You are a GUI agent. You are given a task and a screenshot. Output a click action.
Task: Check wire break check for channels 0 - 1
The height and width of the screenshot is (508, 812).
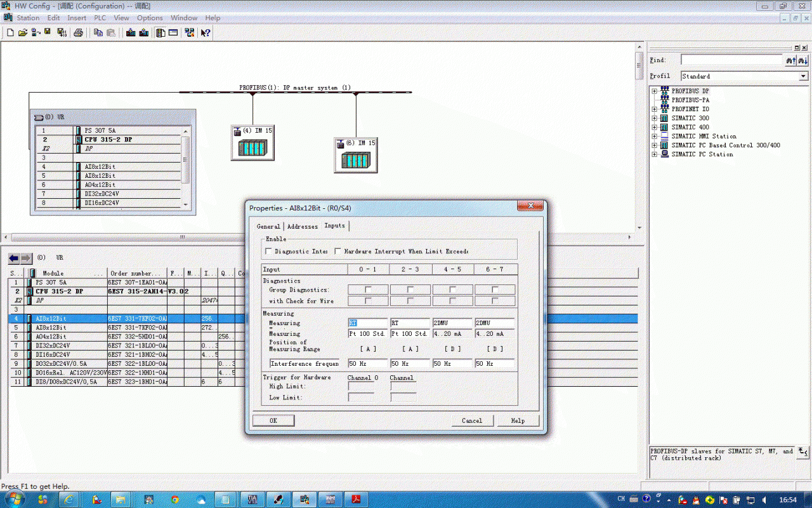click(x=368, y=301)
